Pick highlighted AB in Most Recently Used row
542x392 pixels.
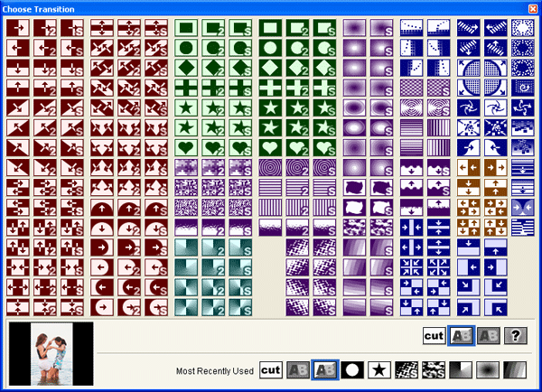(325, 370)
